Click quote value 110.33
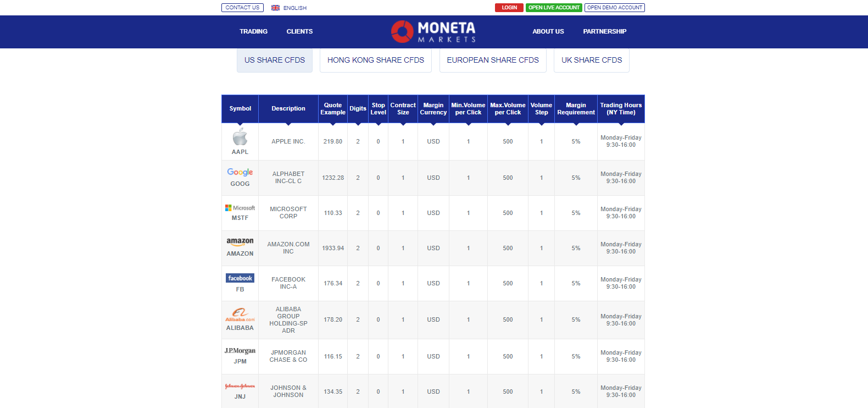Screen dimensions: 868x408 pos(333,213)
